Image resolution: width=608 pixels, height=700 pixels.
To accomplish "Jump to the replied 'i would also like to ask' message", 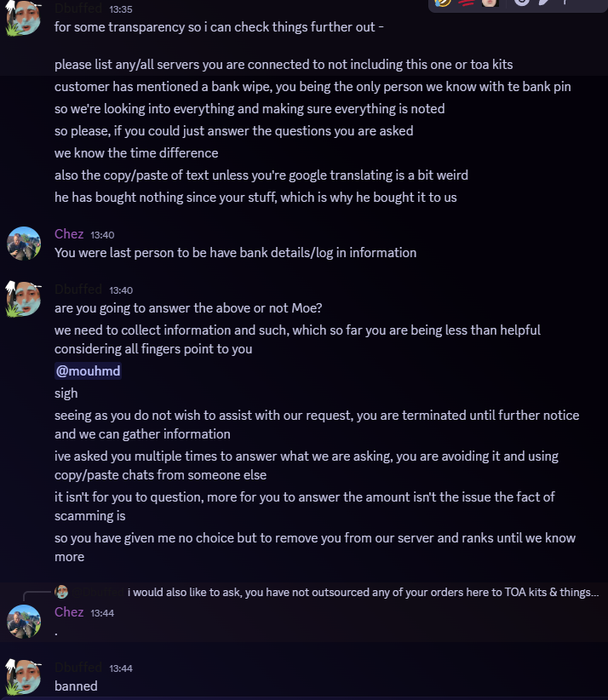I will (363, 592).
